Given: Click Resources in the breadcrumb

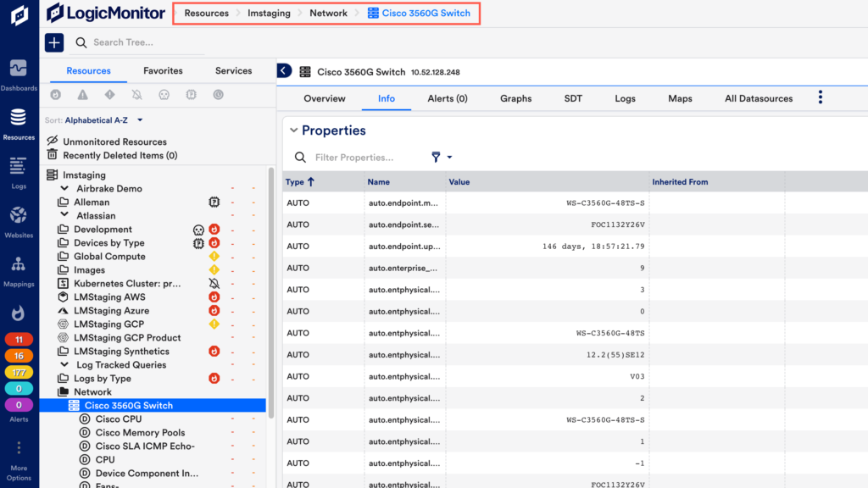Looking at the screenshot, I should coord(207,14).
